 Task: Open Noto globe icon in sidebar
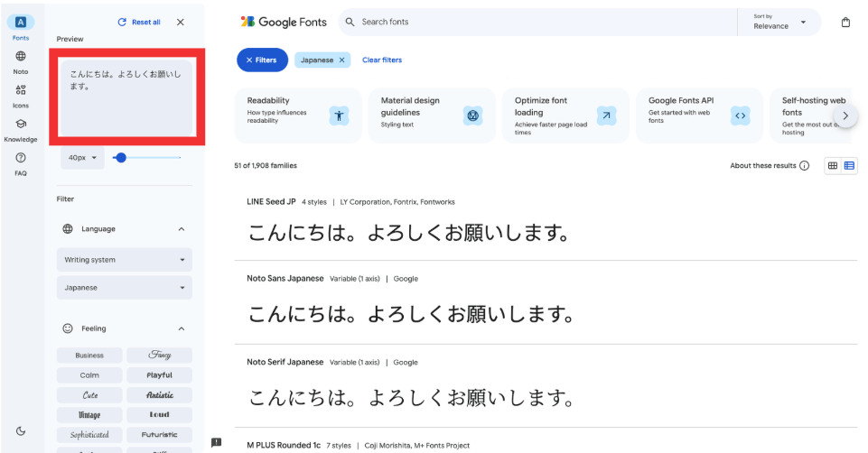click(x=21, y=56)
